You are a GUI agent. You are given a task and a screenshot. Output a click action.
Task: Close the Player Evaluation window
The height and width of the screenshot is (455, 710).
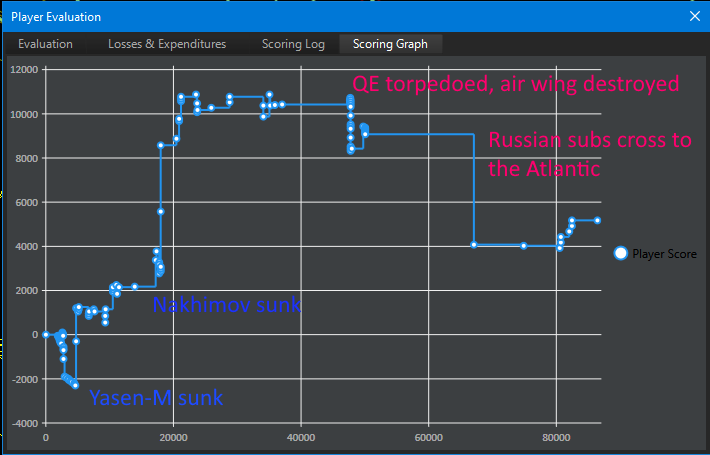pyautogui.click(x=695, y=16)
